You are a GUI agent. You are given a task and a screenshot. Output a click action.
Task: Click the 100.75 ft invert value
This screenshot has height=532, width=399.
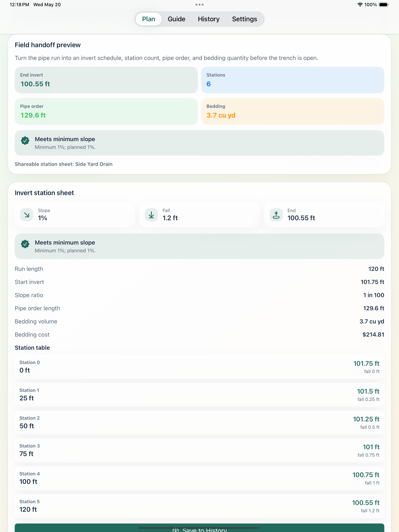click(366, 475)
